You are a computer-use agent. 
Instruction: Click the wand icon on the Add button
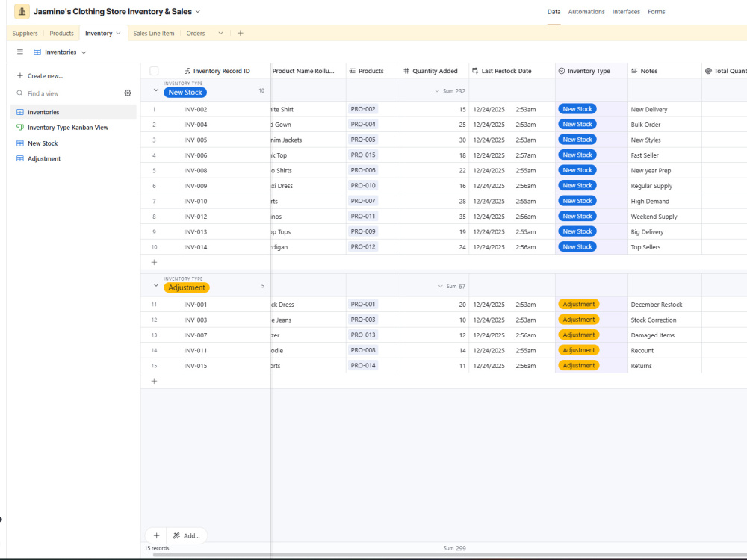176,535
